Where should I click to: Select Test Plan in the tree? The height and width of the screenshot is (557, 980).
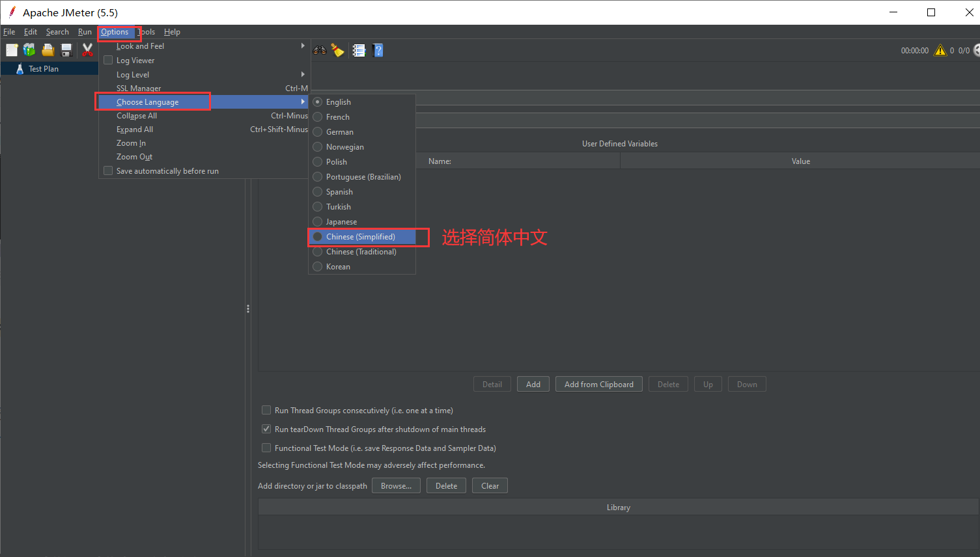coord(44,68)
